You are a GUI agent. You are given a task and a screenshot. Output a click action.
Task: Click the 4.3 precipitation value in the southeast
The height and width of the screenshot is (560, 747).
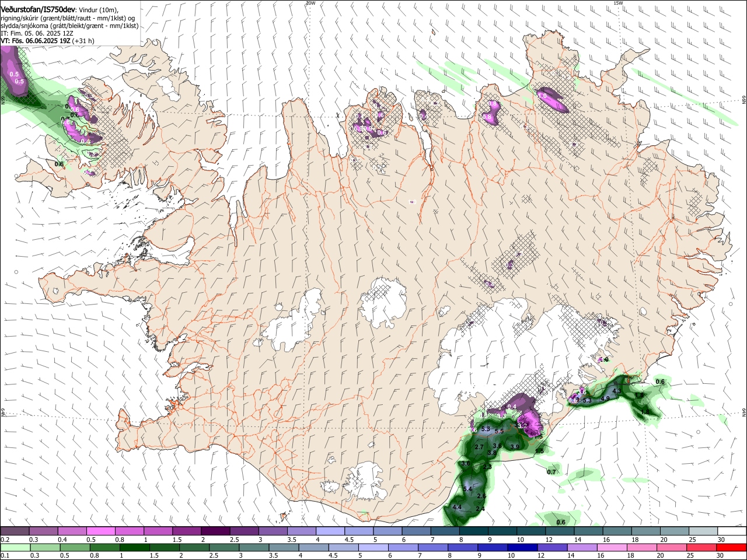point(617,391)
